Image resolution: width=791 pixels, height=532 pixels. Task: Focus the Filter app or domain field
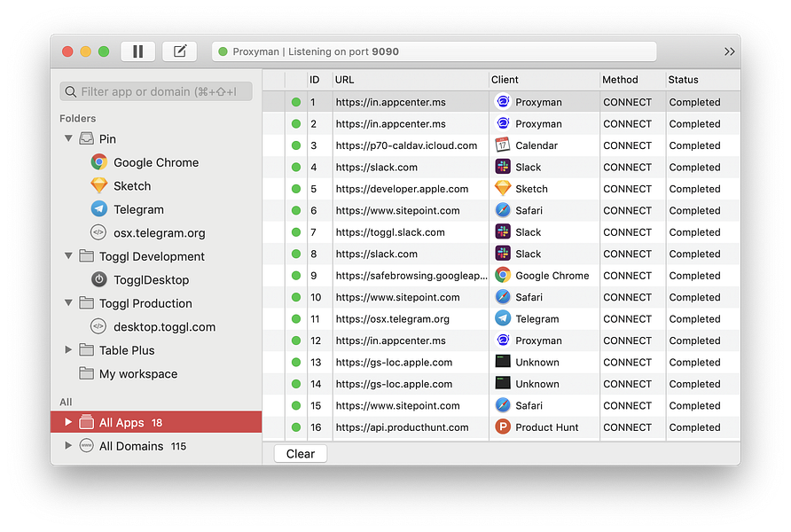(156, 92)
